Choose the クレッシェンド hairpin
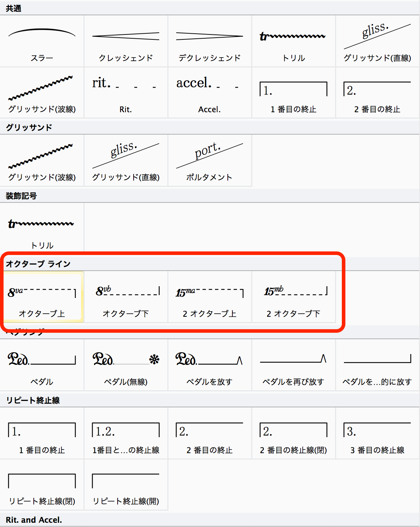420x527 pixels. coord(126,41)
